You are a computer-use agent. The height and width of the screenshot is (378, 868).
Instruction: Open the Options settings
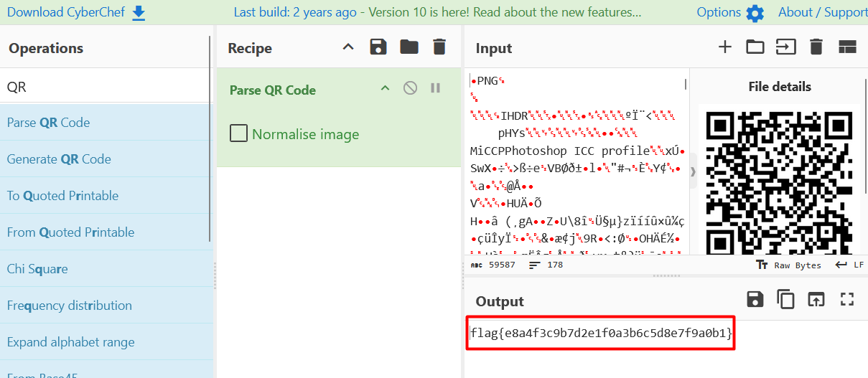point(730,13)
